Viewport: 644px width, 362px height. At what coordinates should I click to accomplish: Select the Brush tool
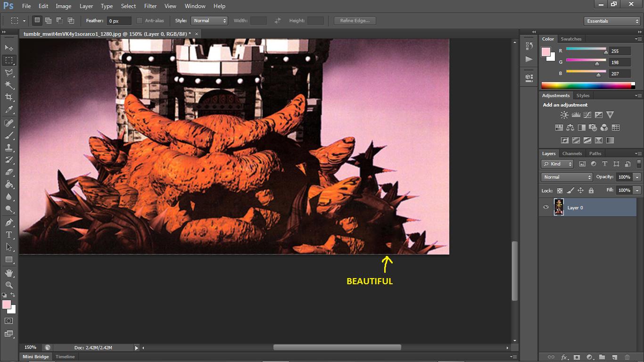click(x=9, y=135)
